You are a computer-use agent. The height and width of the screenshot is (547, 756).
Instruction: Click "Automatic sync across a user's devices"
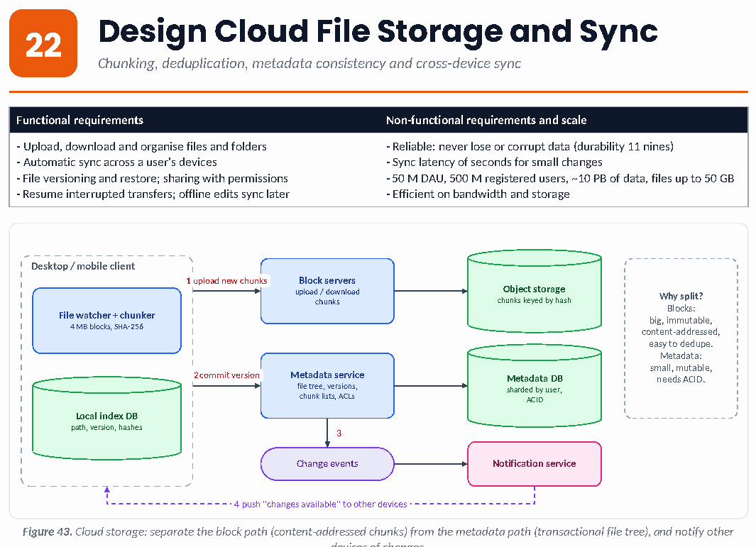click(117, 162)
